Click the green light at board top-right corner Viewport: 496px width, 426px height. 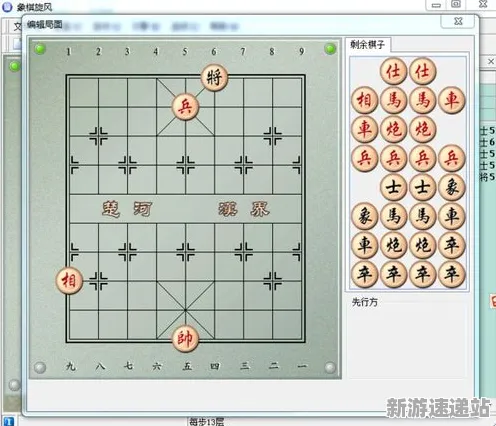330,49
